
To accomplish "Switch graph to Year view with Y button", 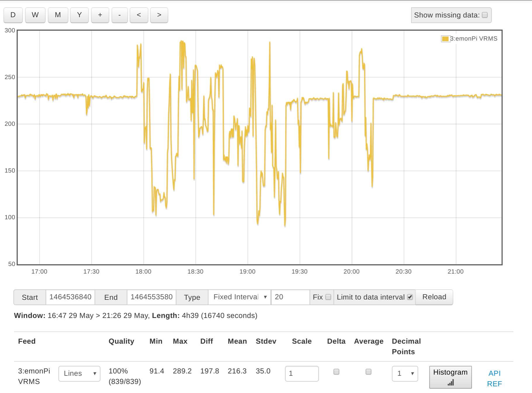I will (x=79, y=15).
